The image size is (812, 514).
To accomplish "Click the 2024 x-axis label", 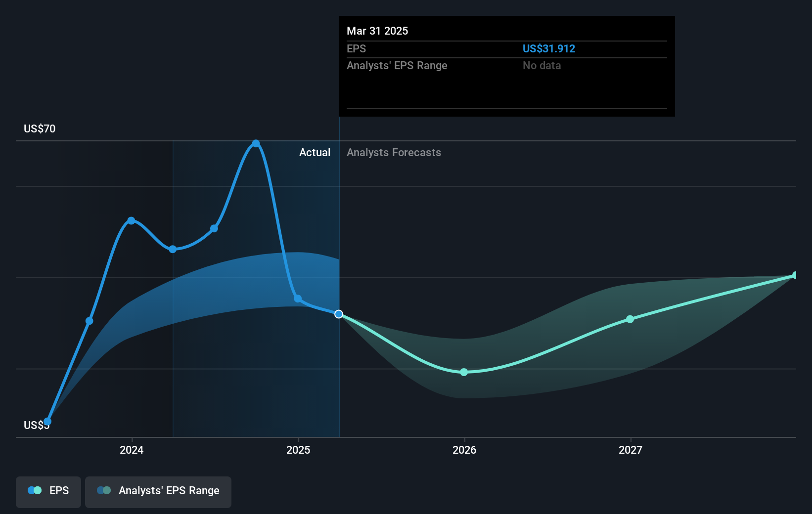I will coord(132,450).
